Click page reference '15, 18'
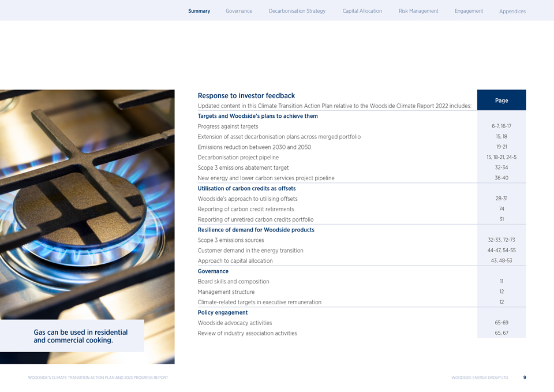 tap(501, 136)
